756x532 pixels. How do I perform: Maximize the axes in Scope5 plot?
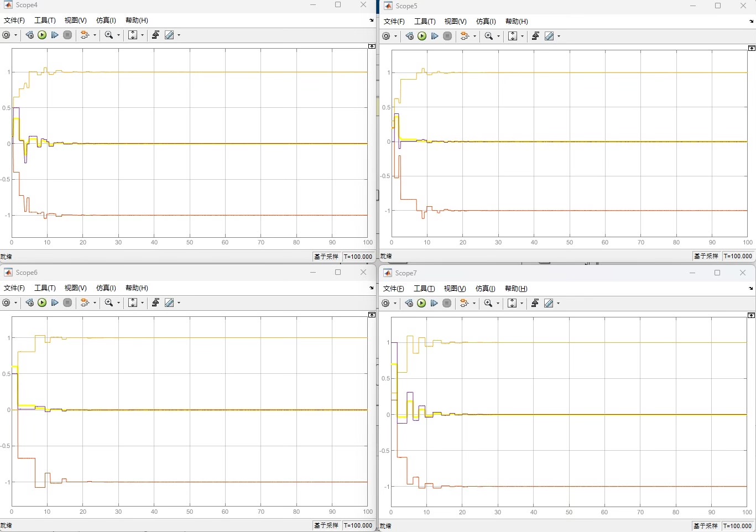point(752,48)
